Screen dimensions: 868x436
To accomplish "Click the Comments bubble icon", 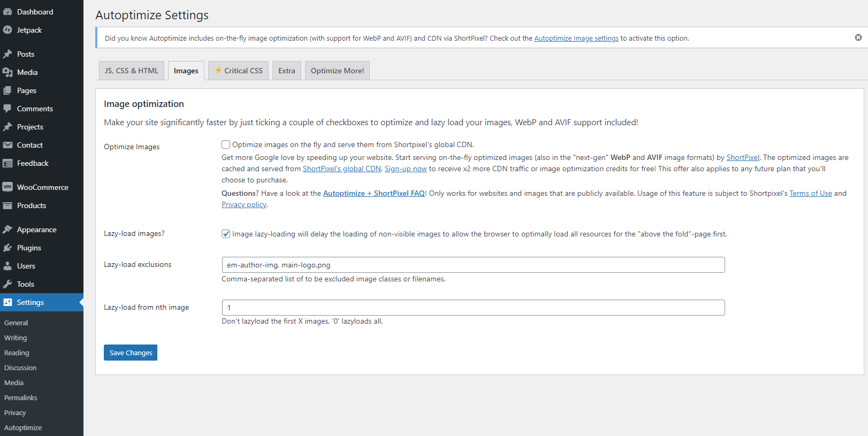I will 7,109.
